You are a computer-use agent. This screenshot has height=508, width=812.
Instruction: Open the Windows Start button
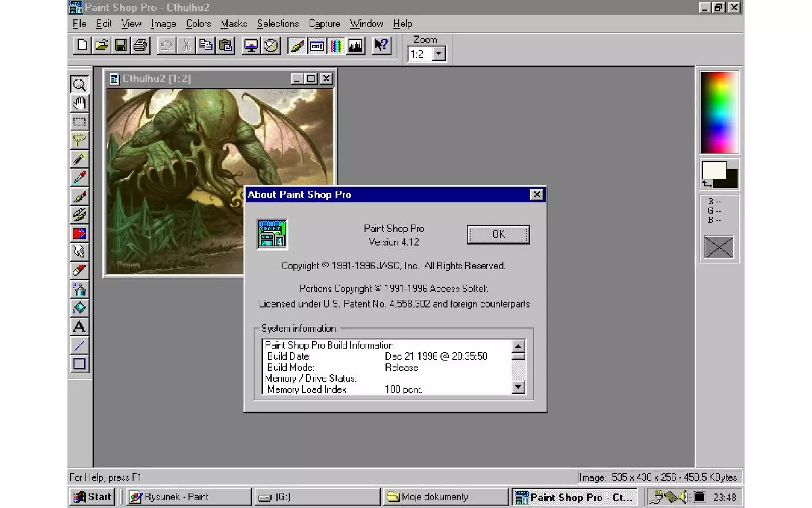[x=92, y=497]
